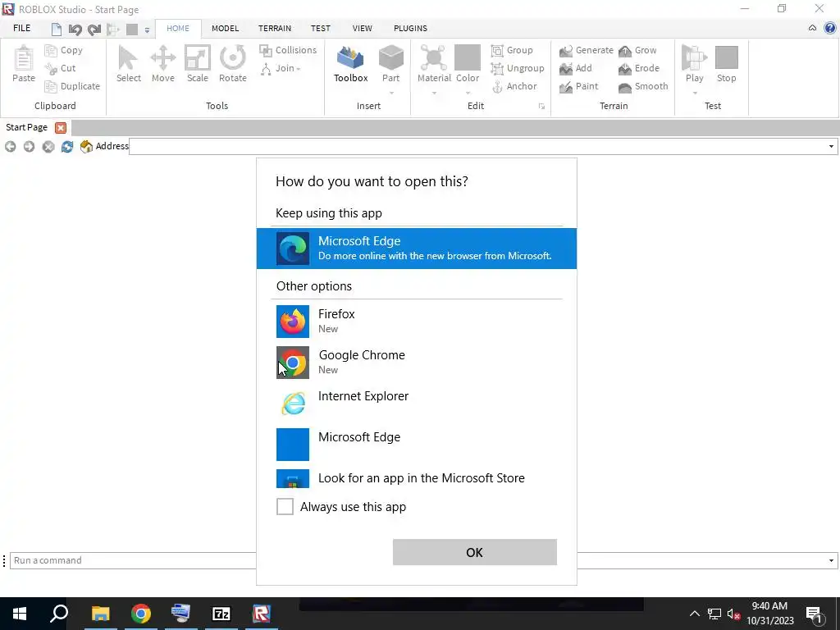Open the Join dropdown

[281, 69]
